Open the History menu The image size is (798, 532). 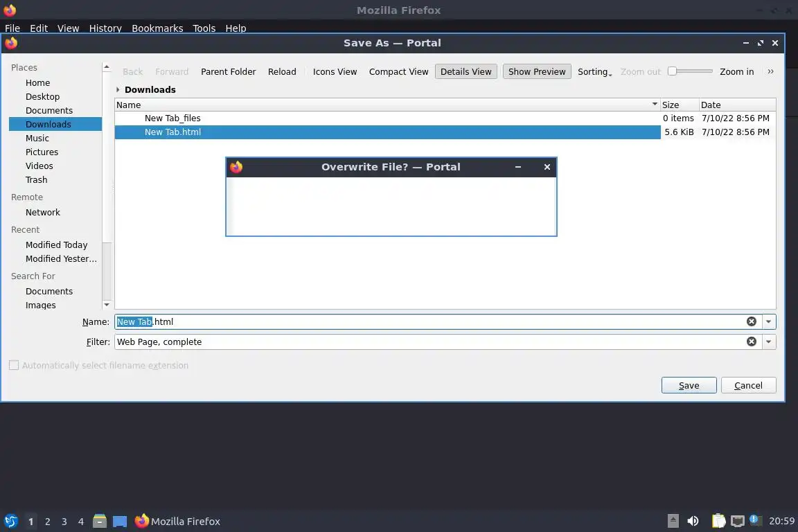[105, 28]
